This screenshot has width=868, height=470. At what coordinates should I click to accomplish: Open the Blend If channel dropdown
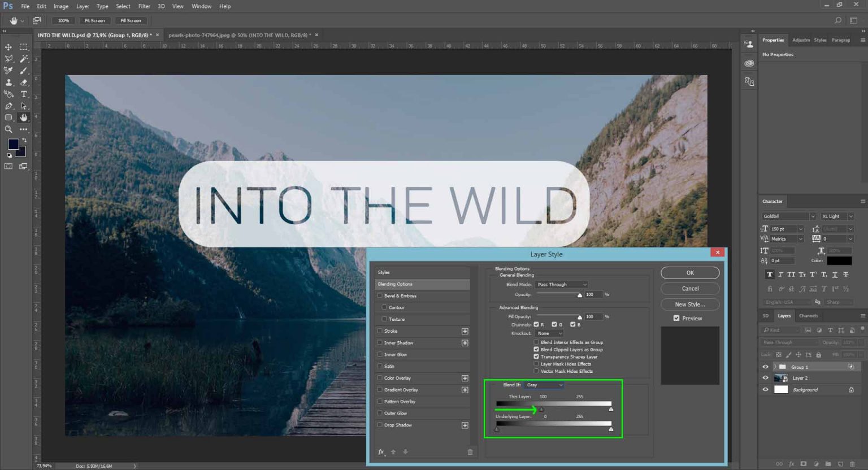544,385
